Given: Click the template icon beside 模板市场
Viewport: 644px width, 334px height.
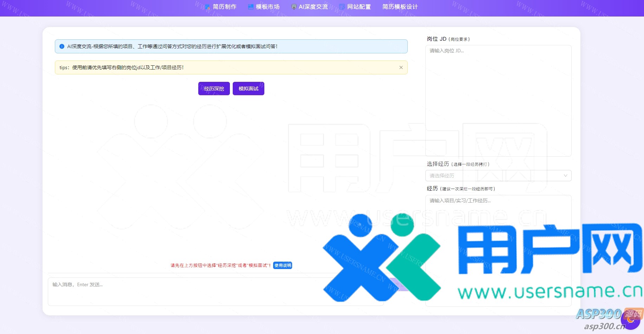Looking at the screenshot, I should tap(251, 7).
